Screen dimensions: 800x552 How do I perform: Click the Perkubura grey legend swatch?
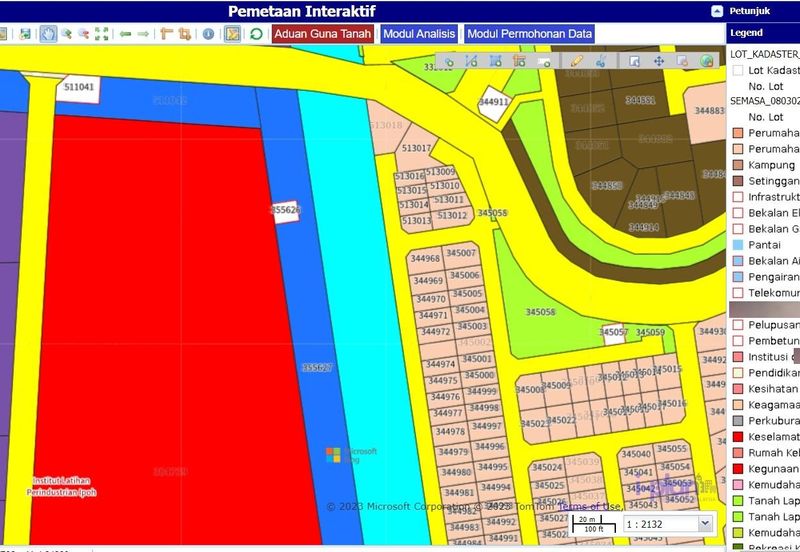(x=738, y=421)
